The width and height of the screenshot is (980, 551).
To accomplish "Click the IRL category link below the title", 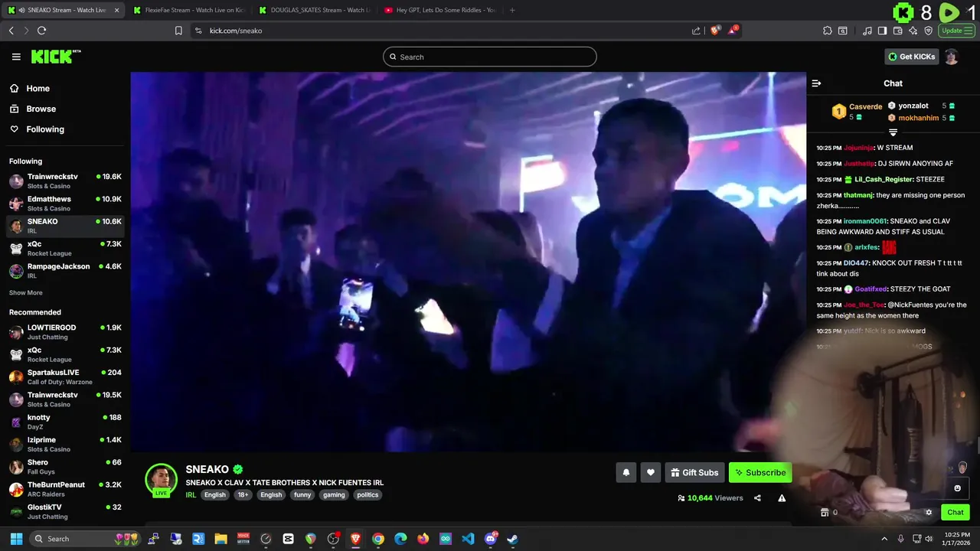I will tap(191, 495).
